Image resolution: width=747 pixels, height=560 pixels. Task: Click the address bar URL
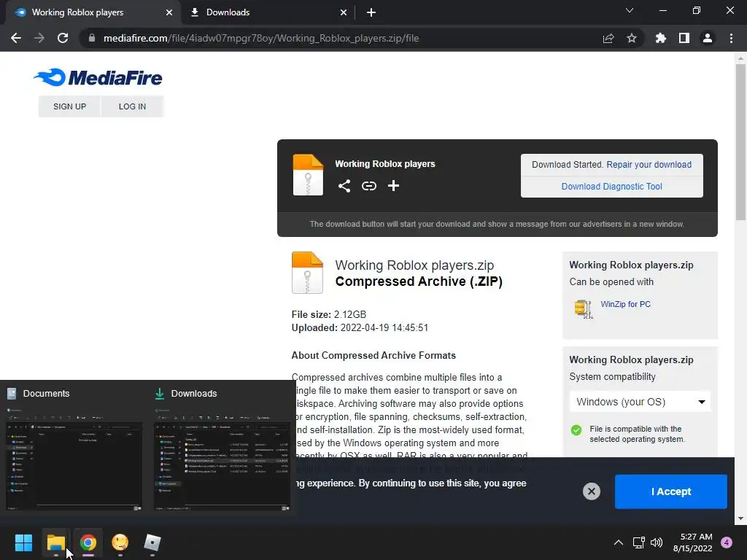point(261,38)
